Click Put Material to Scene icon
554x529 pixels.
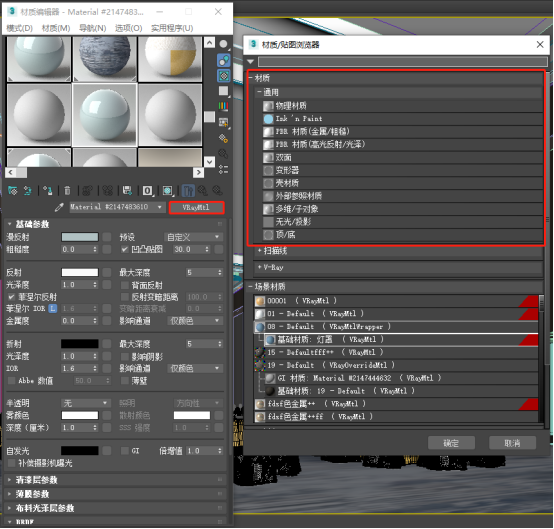click(x=28, y=191)
